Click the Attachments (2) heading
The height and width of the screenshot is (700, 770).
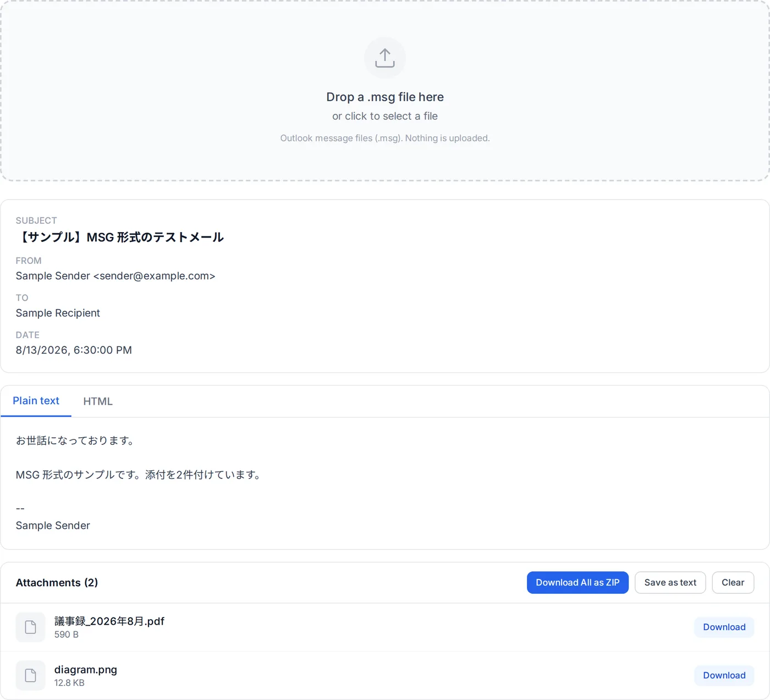57,582
